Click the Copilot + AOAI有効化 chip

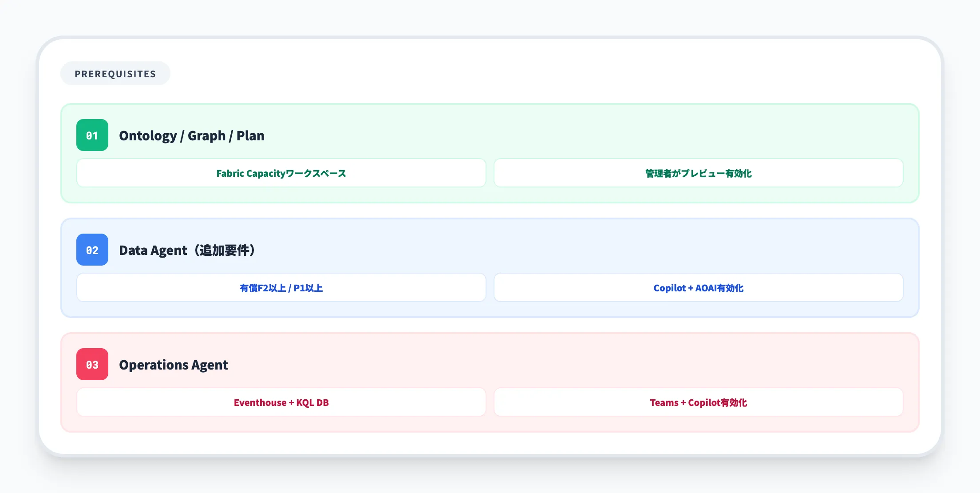point(698,288)
